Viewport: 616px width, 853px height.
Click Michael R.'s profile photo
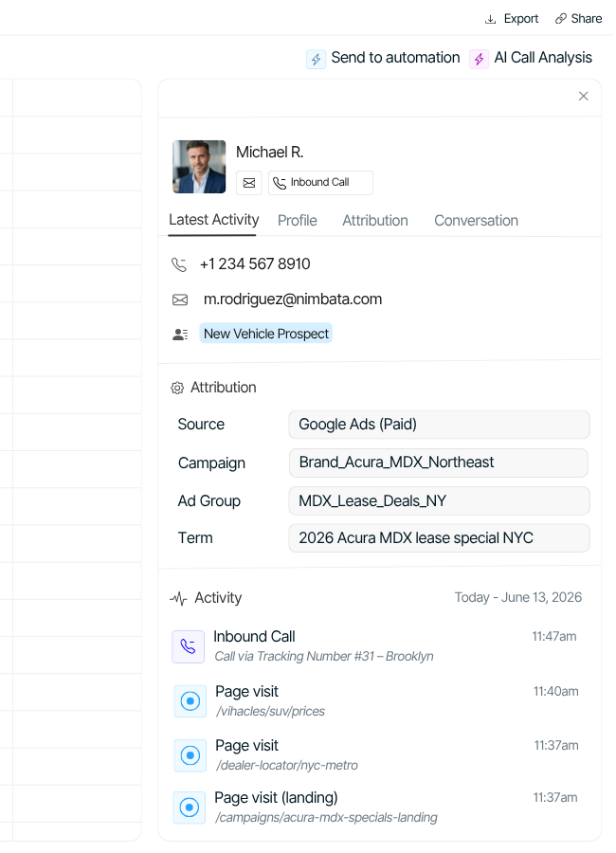tap(199, 167)
